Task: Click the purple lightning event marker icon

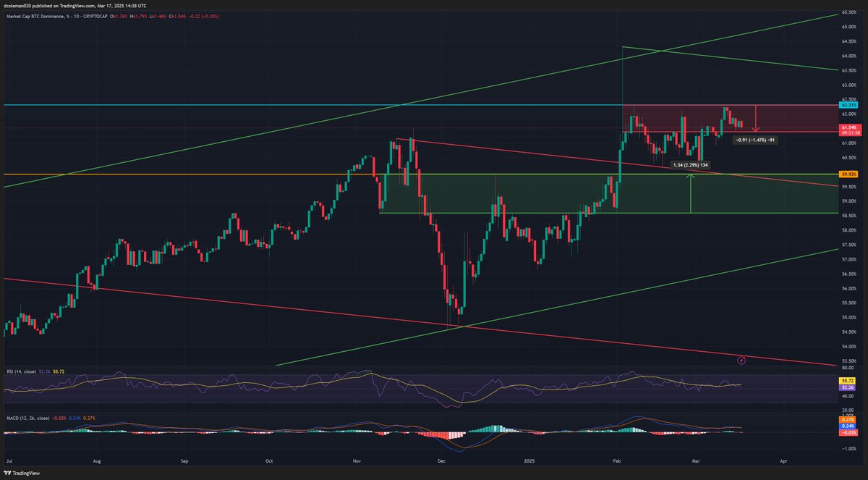Action: pyautogui.click(x=741, y=359)
